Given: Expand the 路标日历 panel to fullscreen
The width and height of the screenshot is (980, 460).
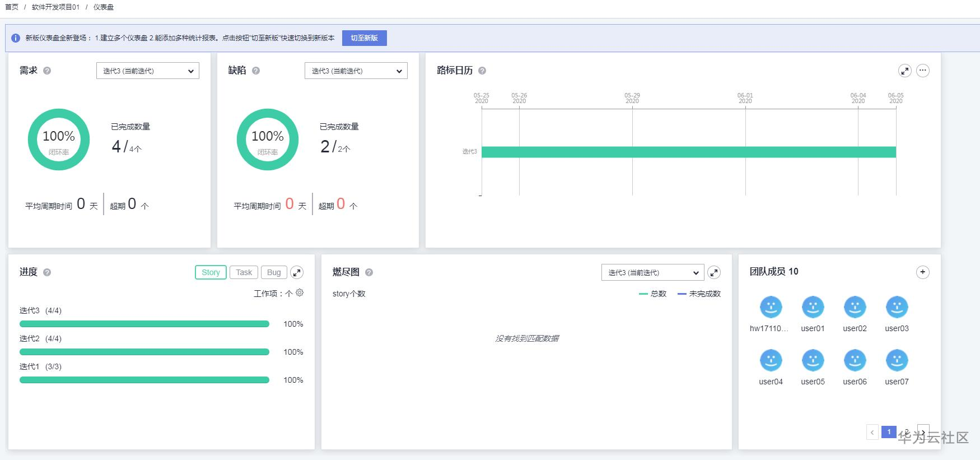Looking at the screenshot, I should pos(904,71).
